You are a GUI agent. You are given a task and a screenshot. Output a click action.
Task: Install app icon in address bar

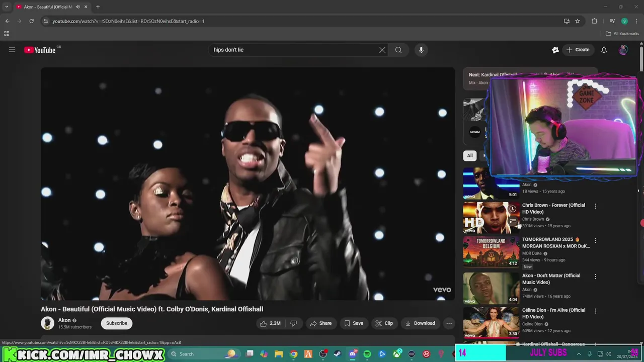click(567, 21)
